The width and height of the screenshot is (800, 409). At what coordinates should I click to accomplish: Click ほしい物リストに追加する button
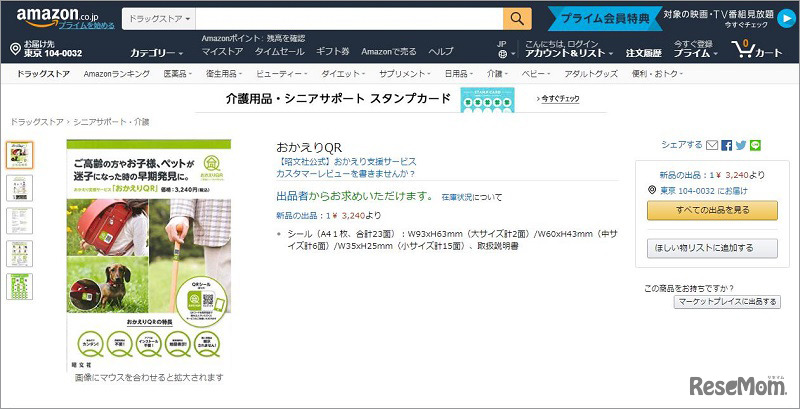[x=712, y=248]
